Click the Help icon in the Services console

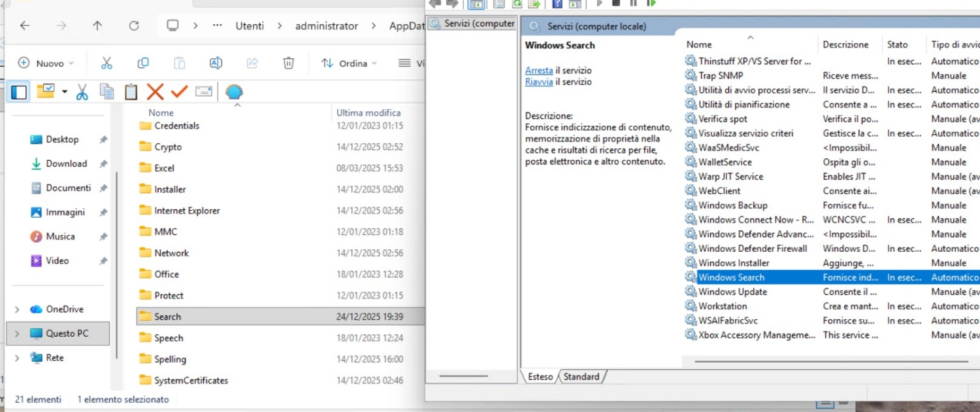tap(557, 5)
